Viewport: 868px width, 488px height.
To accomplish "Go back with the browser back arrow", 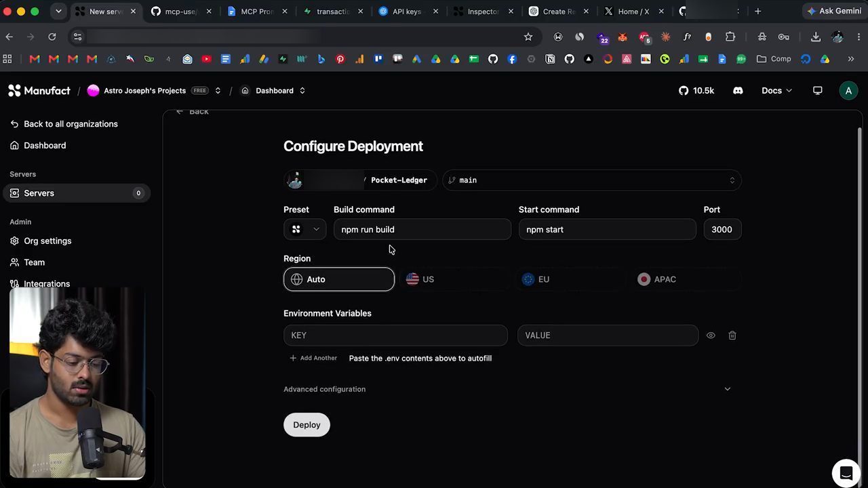I will (9, 37).
